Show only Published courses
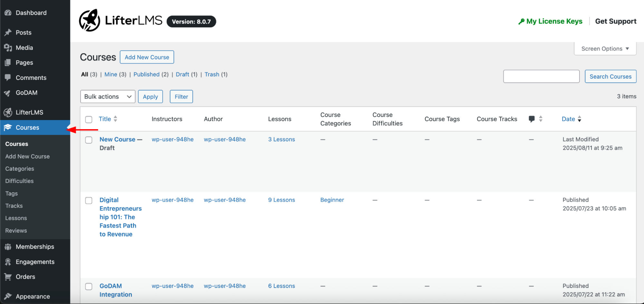The image size is (644, 304). point(146,74)
